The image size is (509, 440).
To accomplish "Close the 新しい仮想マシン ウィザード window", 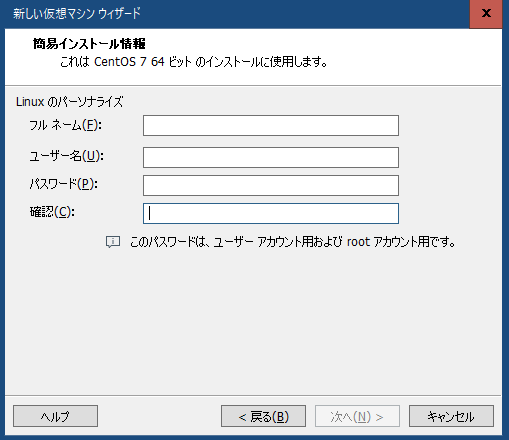I will pyautogui.click(x=486, y=14).
